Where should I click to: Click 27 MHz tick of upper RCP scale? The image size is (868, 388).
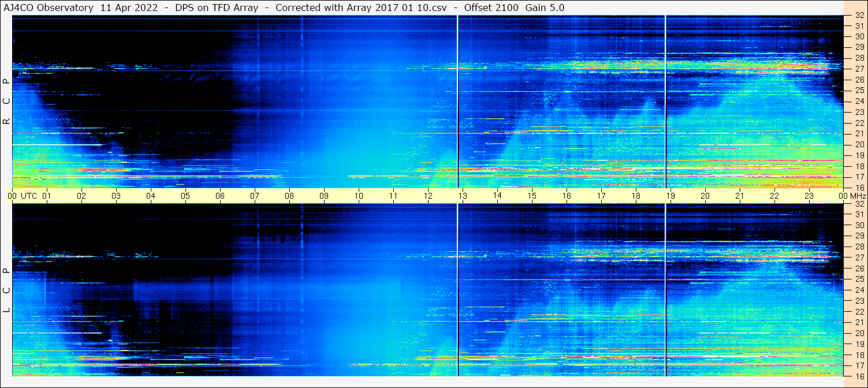[859, 69]
